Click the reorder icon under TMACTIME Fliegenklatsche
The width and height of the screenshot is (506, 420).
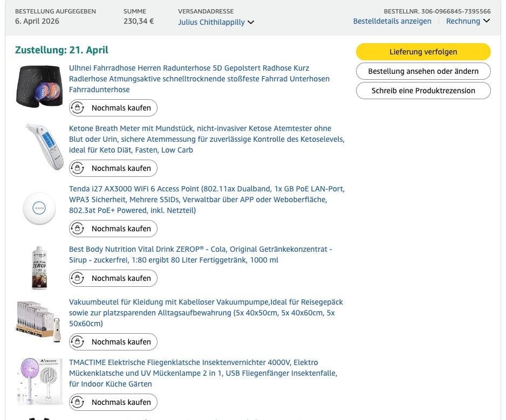point(78,402)
